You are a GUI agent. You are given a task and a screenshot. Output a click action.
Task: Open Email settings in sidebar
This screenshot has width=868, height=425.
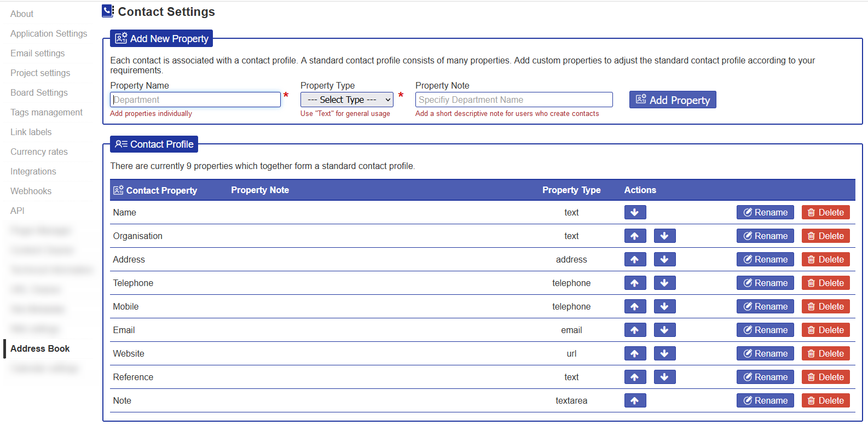[37, 53]
